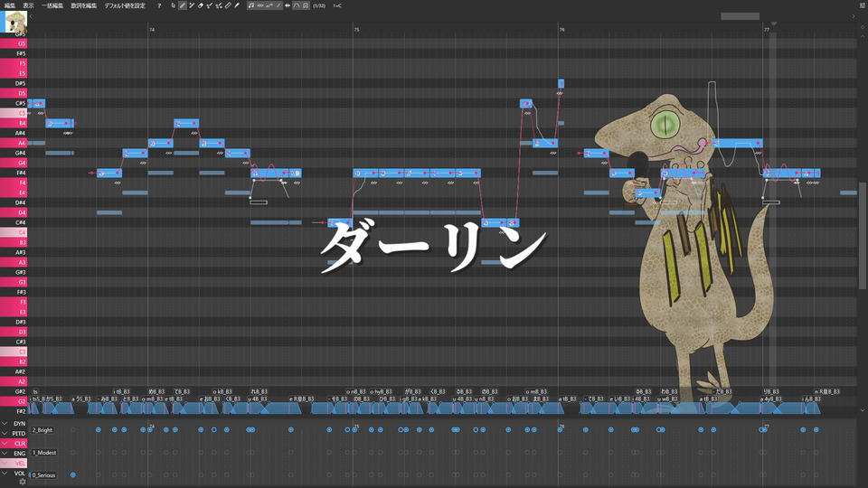This screenshot has width=868, height=488.
Task: Click the B2 piano key
Action: (x=14, y=361)
